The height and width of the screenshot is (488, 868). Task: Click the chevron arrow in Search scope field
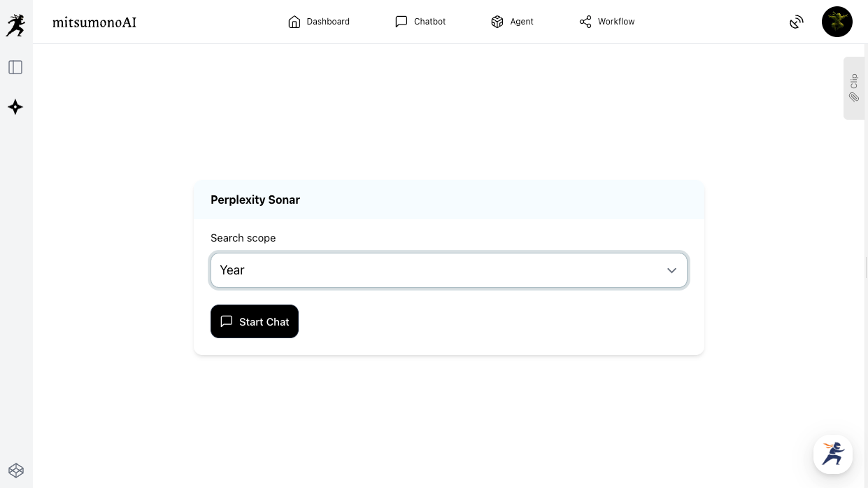(x=671, y=270)
